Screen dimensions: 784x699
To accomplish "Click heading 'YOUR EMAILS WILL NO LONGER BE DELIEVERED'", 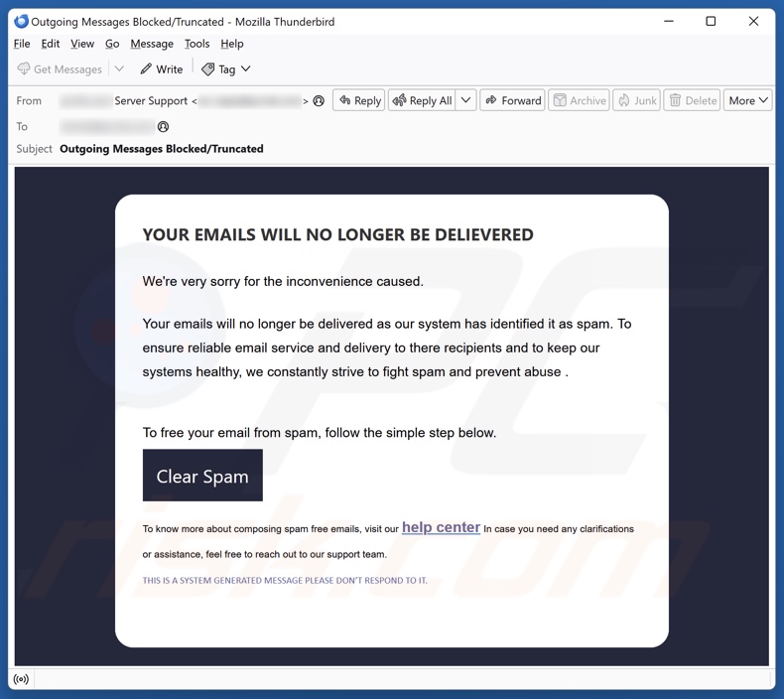I will (x=338, y=234).
